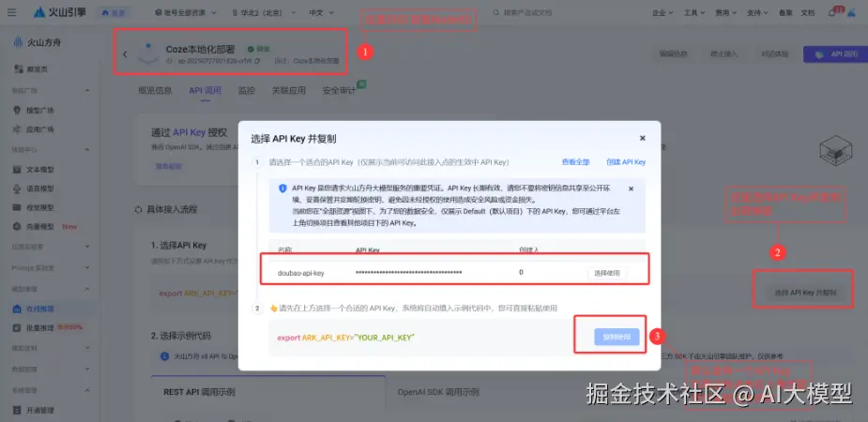868x422 pixels.
Task: Open the user avatar in the top right
Action: point(851,13)
